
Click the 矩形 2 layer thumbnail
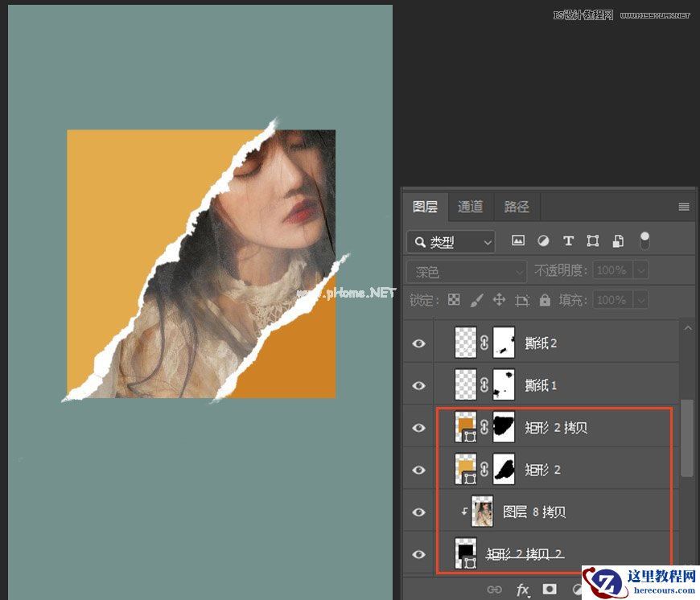(465, 469)
